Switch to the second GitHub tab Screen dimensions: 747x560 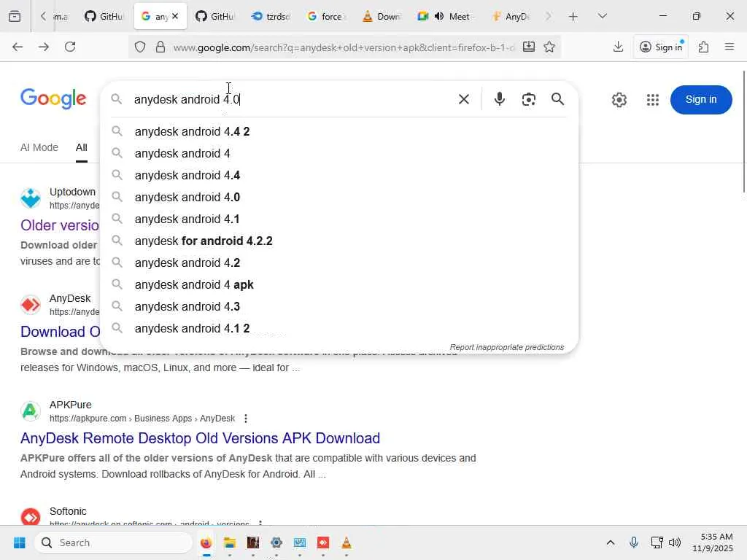coord(215,16)
